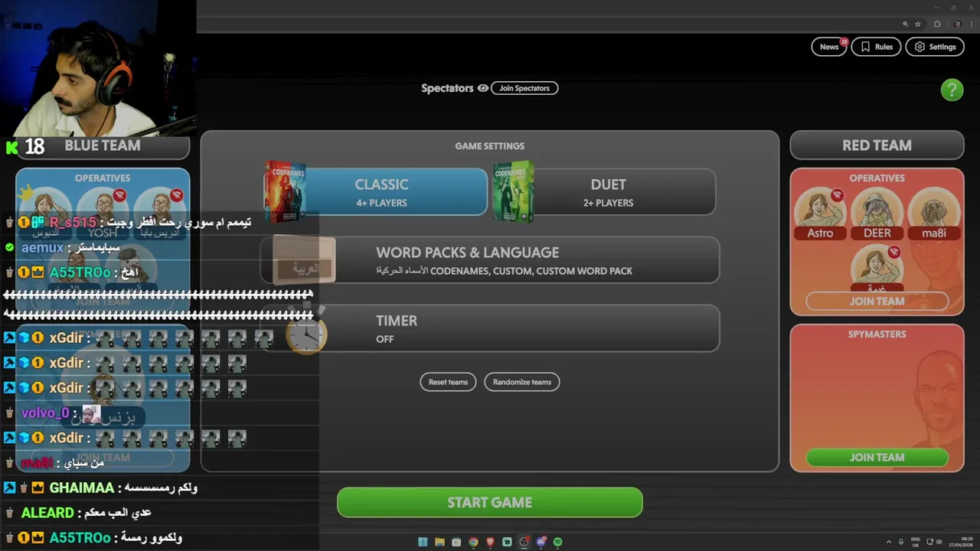
Task: Join Red Team as spymaster
Action: 877,458
